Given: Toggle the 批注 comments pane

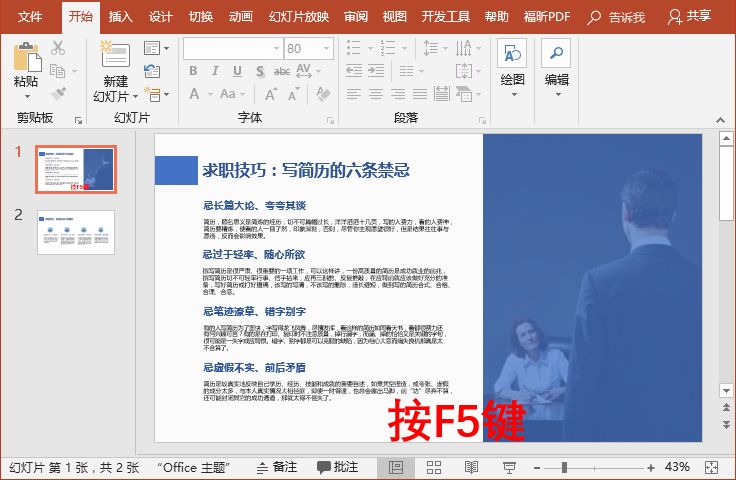Looking at the screenshot, I should pyautogui.click(x=337, y=467).
